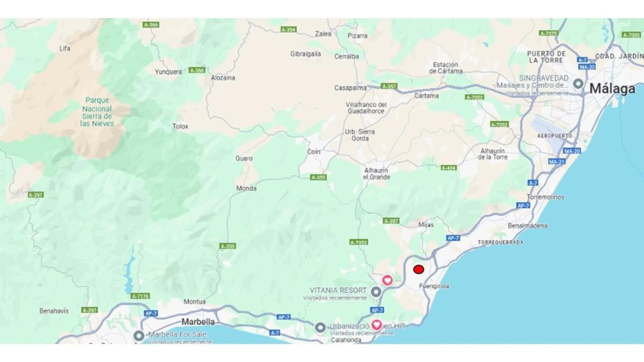Click the blue reservoir lake above A-7176
The height and width of the screenshot is (362, 644).
click(130, 268)
